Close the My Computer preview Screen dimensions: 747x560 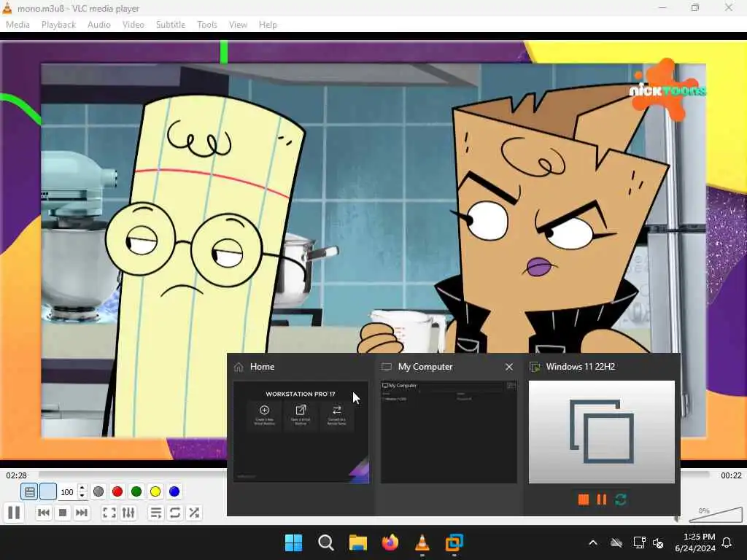click(509, 367)
